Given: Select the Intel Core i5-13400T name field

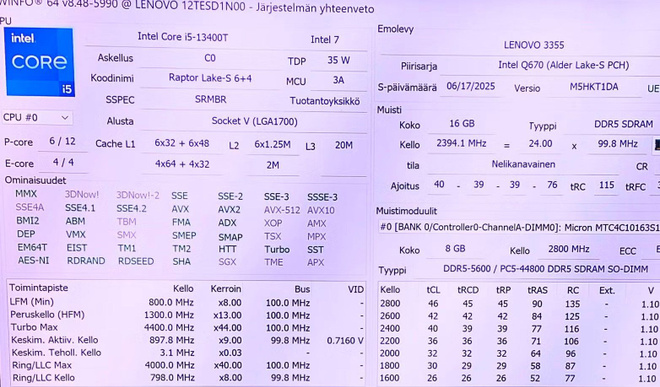Looking at the screenshot, I should click(182, 37).
